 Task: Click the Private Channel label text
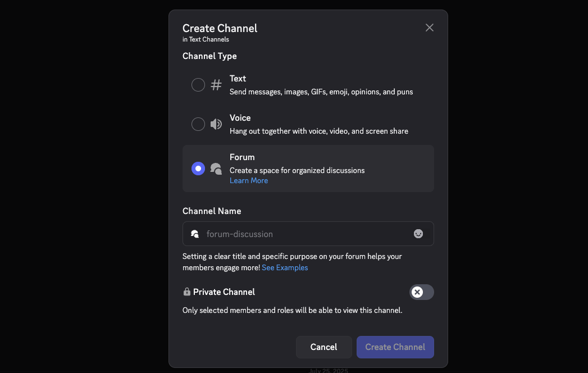(224, 292)
